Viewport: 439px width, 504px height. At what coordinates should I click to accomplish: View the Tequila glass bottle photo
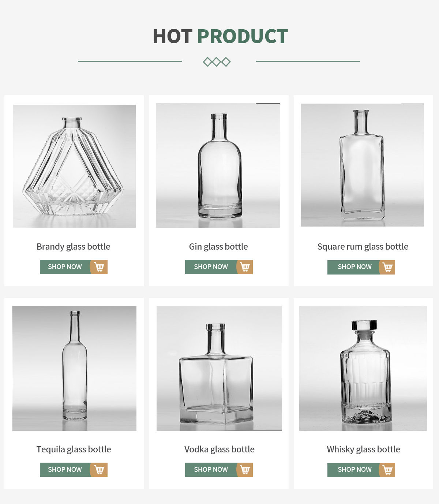[74, 368]
